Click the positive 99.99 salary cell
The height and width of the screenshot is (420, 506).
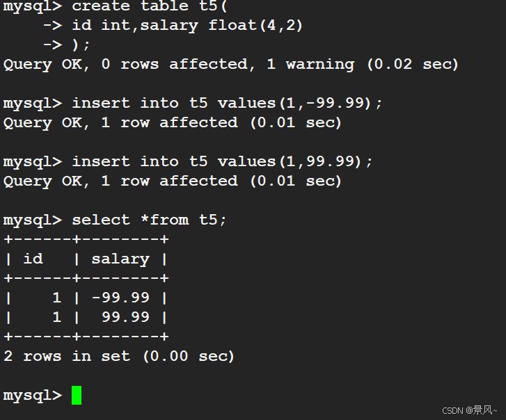[125, 317]
